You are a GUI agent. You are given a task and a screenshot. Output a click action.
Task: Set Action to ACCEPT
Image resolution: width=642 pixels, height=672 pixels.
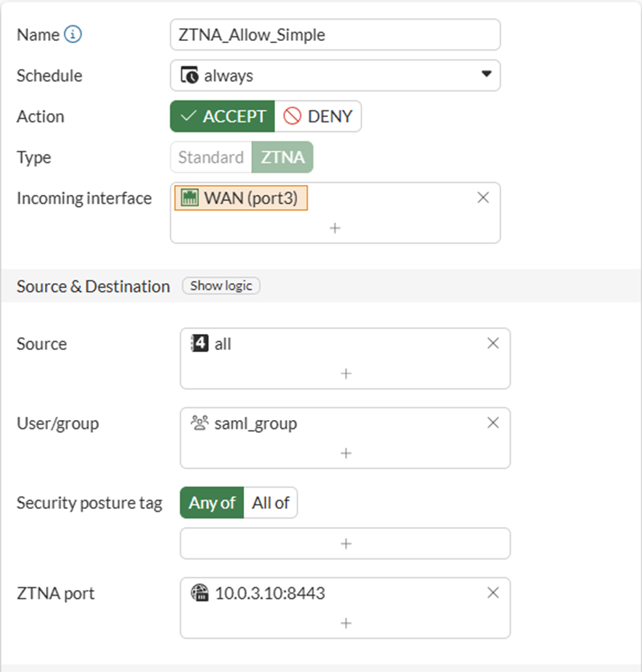tap(222, 116)
